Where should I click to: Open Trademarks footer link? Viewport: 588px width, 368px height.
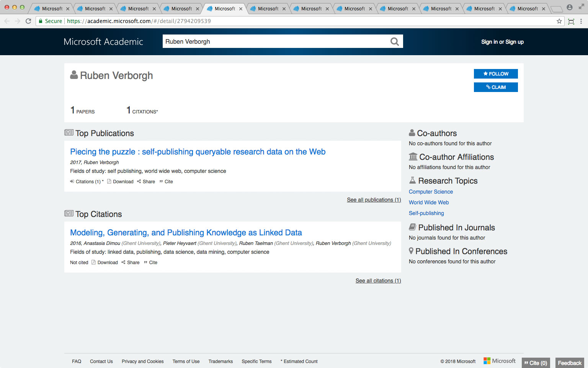[x=220, y=361]
